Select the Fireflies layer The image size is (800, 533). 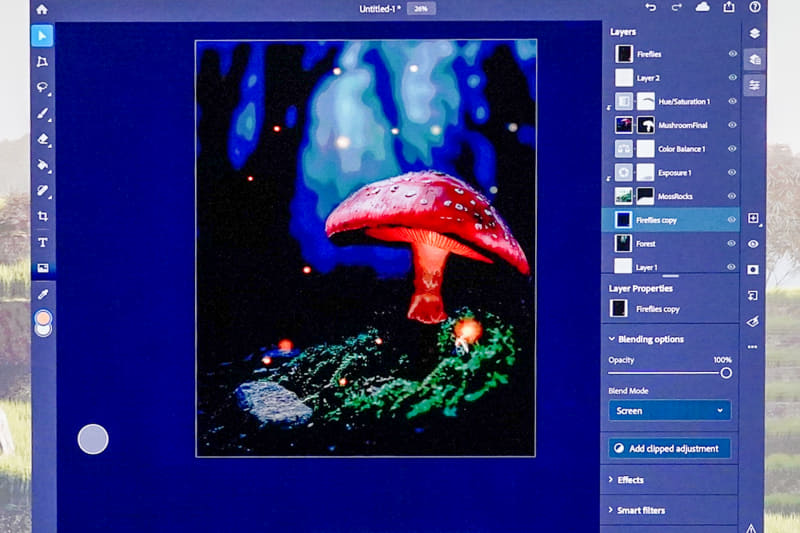pyautogui.click(x=670, y=54)
